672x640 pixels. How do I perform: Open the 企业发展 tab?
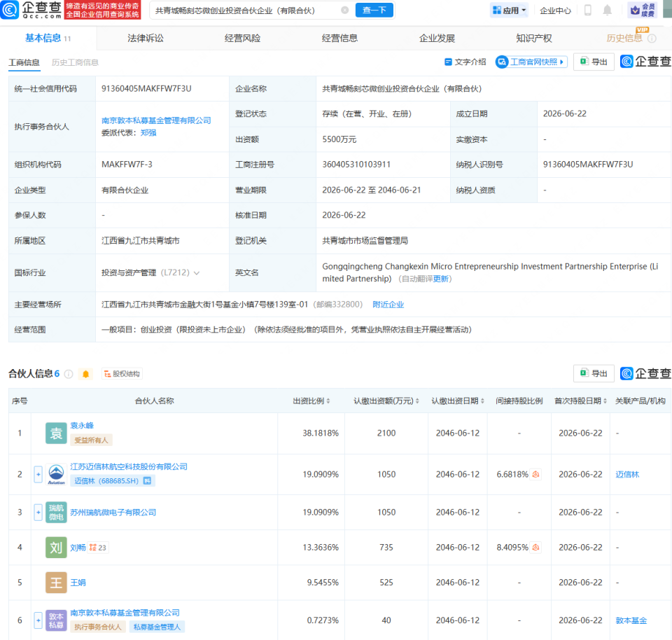click(x=437, y=38)
